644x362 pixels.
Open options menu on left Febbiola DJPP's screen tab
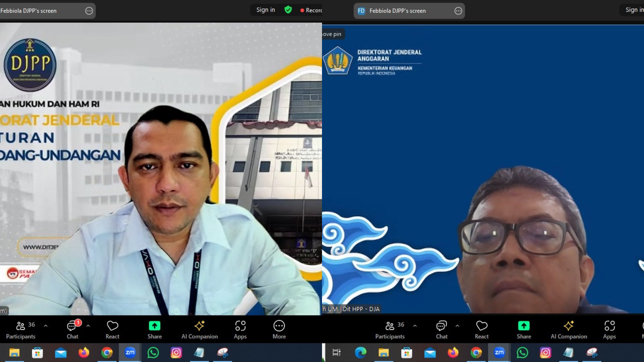coord(89,11)
